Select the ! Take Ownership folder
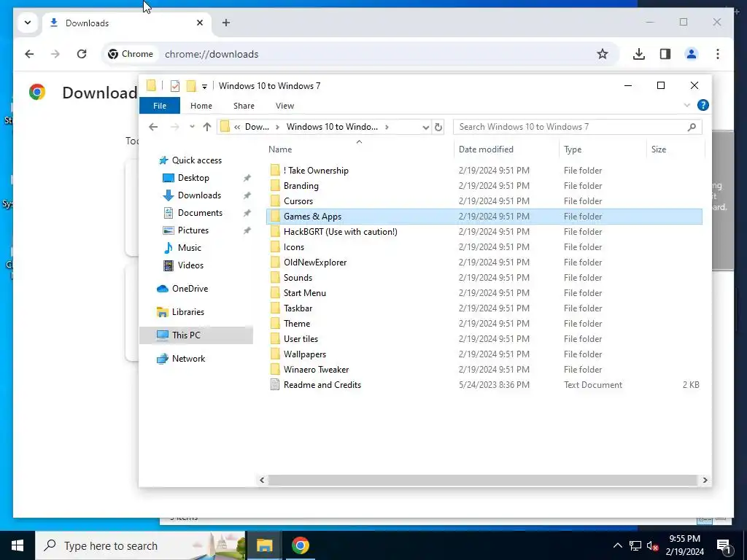747x560 pixels. tap(484, 171)
